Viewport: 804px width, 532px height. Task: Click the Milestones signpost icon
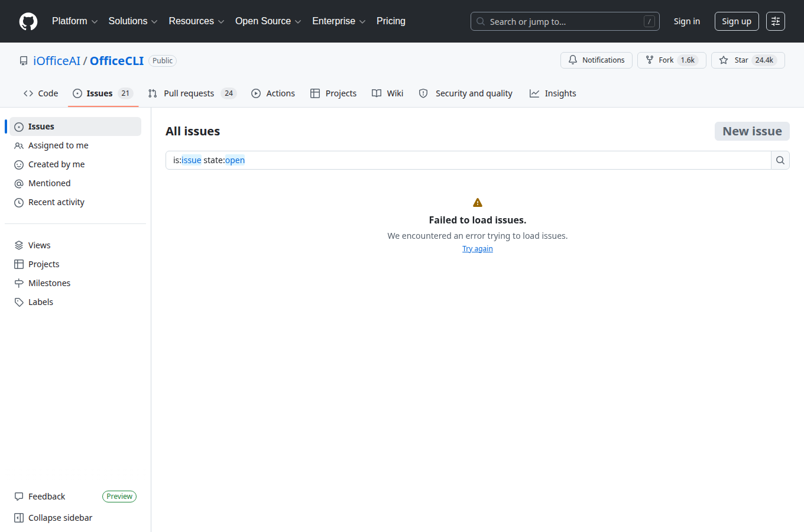pos(19,283)
